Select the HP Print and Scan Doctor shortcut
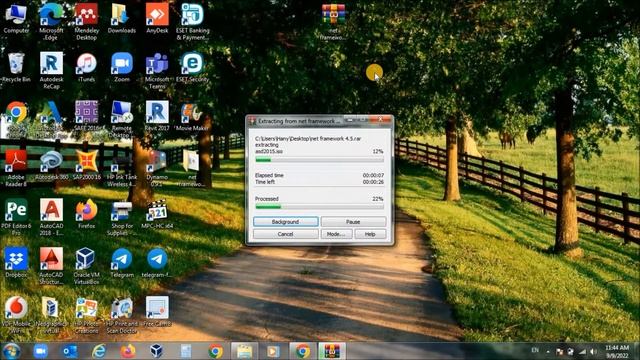 (122, 315)
